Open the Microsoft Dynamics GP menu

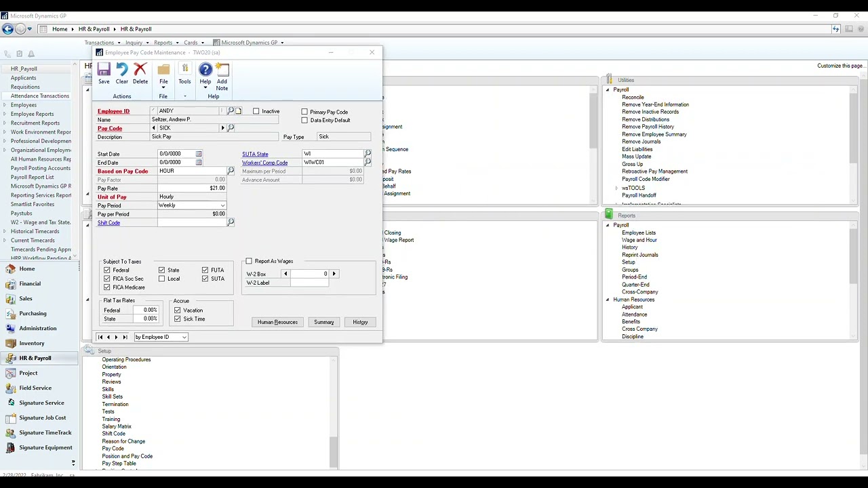point(248,43)
